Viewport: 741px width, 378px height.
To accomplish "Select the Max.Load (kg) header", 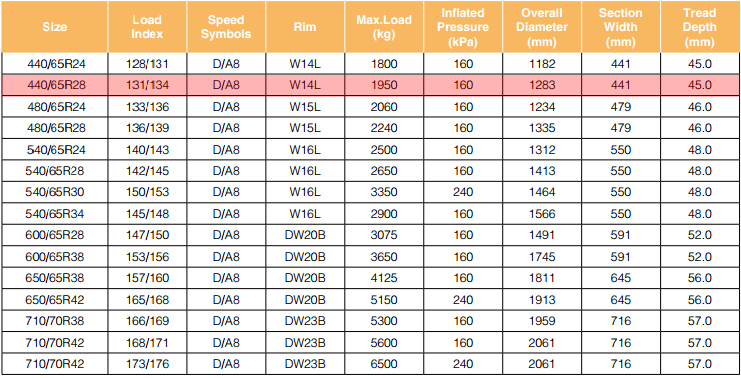I will click(384, 26).
